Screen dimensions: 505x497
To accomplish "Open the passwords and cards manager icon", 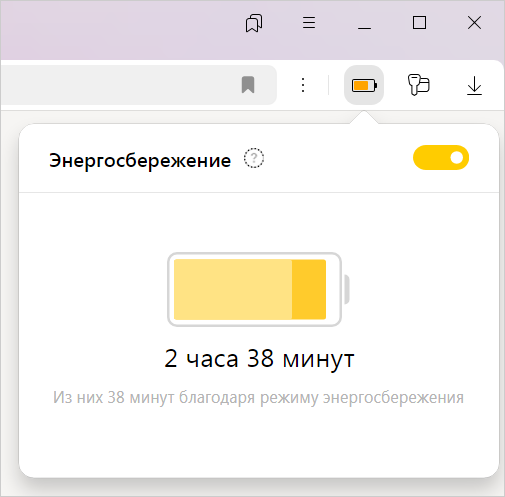I will [x=419, y=85].
